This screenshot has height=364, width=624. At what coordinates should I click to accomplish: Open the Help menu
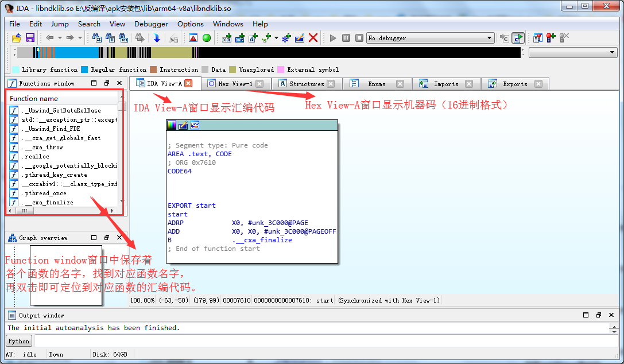[260, 24]
